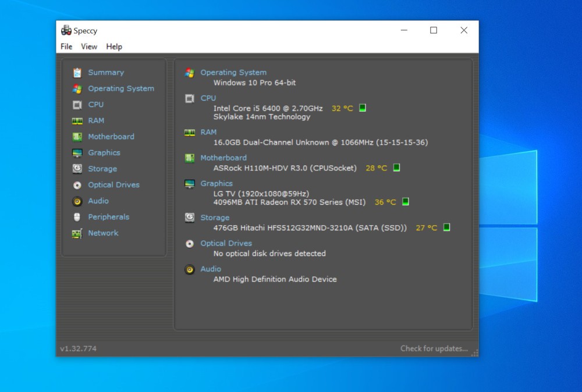
Task: Click the Operating System heading link
Action: pyautogui.click(x=233, y=73)
